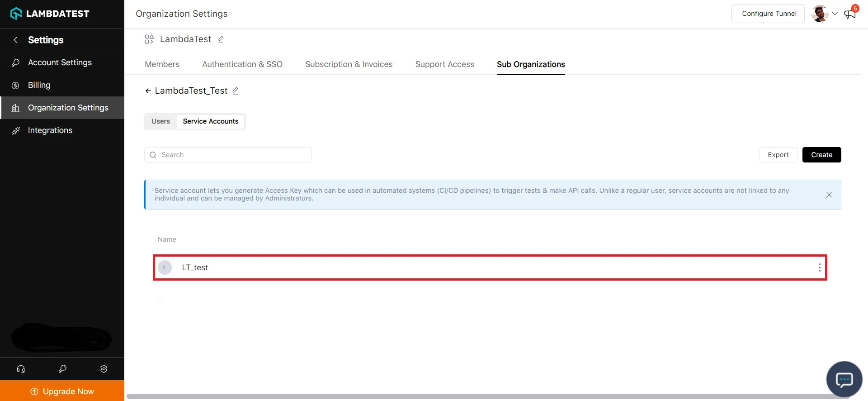The width and height of the screenshot is (868, 401).
Task: Switch to the Users toggle view
Action: point(160,121)
